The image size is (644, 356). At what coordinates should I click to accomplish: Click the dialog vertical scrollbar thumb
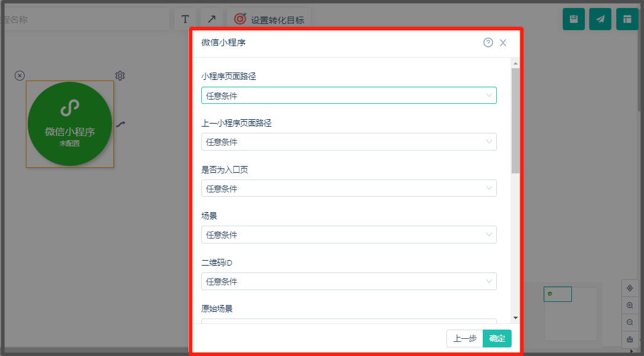[515, 121]
